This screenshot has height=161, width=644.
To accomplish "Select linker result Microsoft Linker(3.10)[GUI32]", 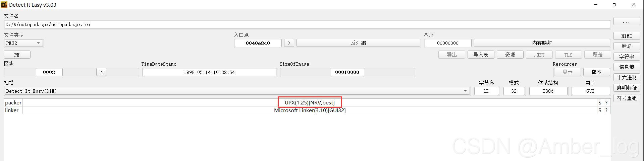I will coord(310,110).
